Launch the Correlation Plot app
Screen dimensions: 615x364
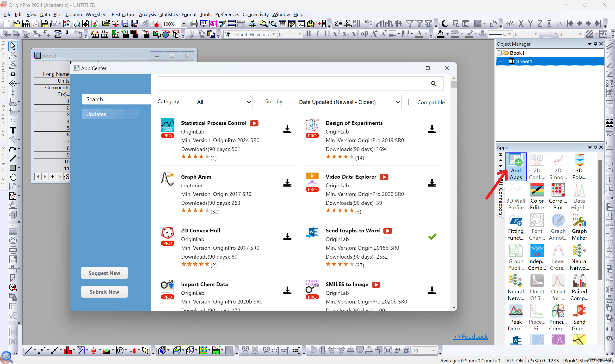pos(558,197)
